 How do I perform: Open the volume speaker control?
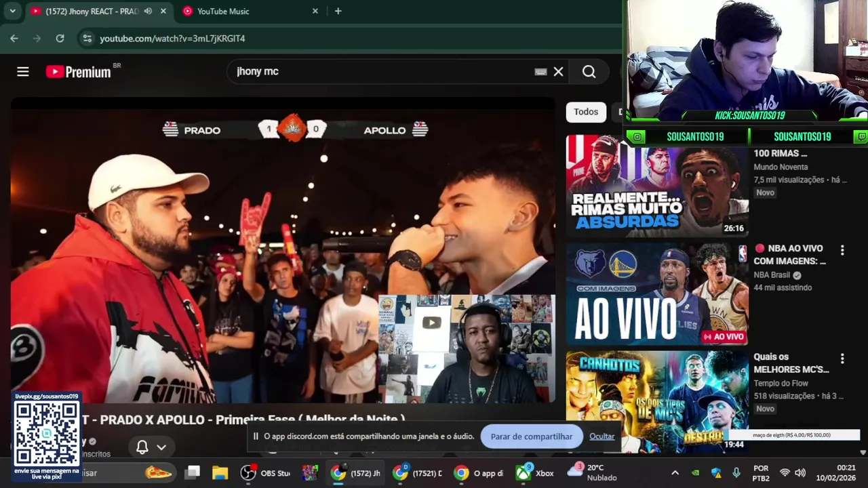800,473
